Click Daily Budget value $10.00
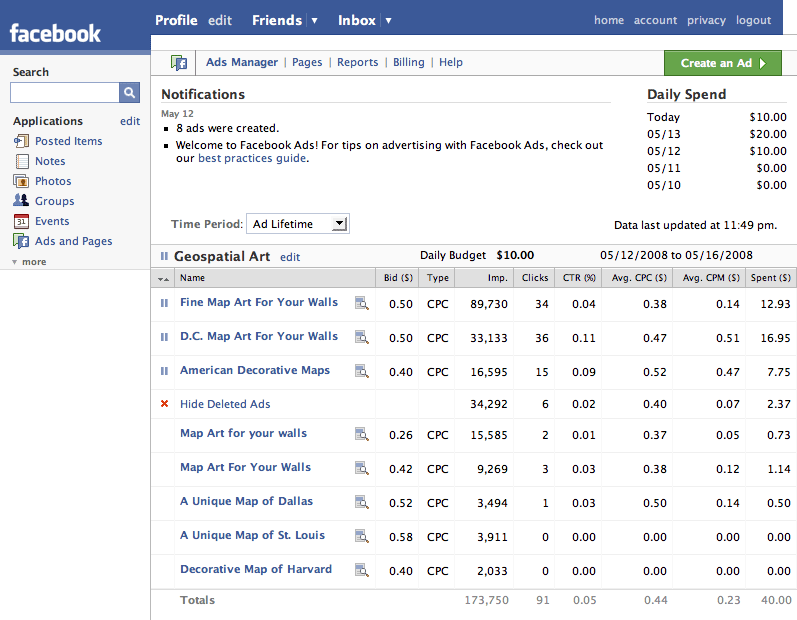This screenshot has height=620, width=797. (x=515, y=255)
